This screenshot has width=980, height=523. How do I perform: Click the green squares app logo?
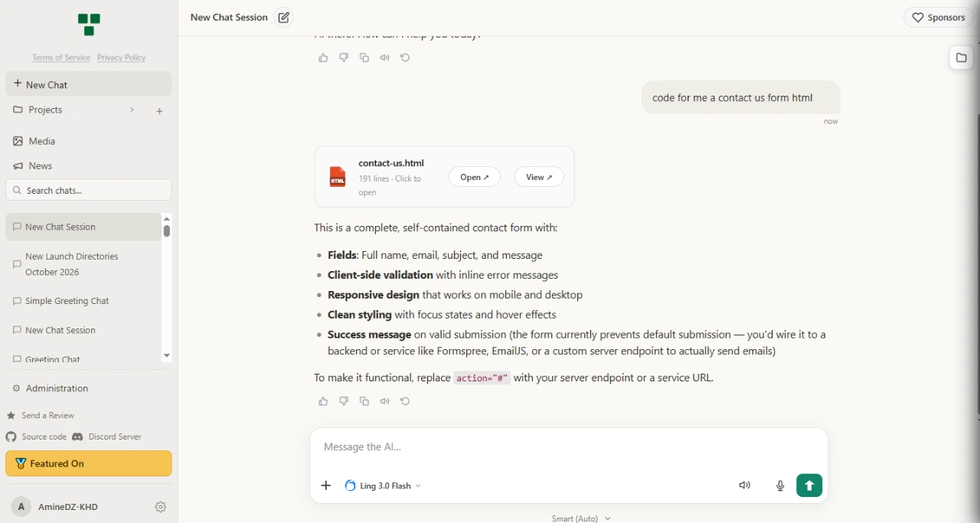point(89,25)
